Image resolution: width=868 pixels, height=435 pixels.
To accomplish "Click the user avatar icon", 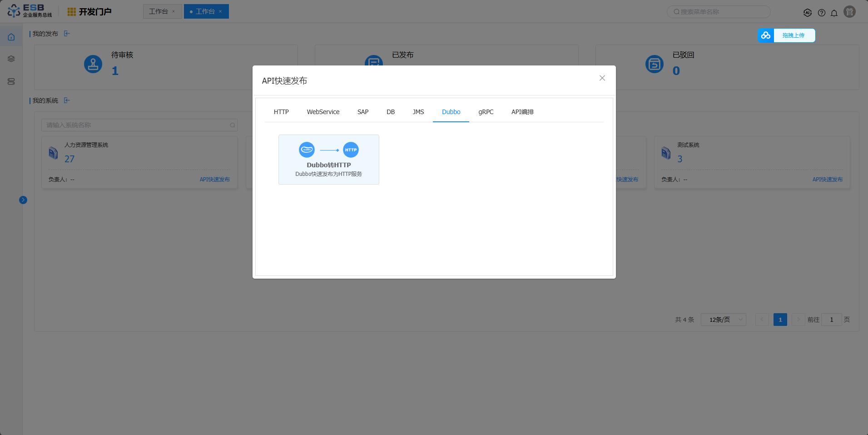I will 849,12.
